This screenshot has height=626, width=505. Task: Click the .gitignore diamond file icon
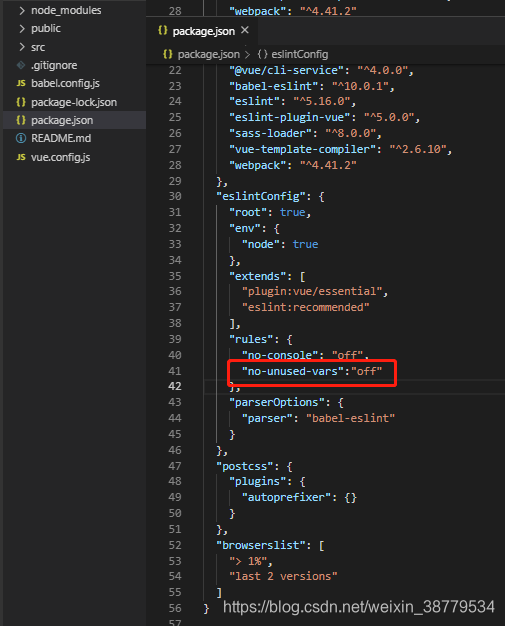click(21, 65)
